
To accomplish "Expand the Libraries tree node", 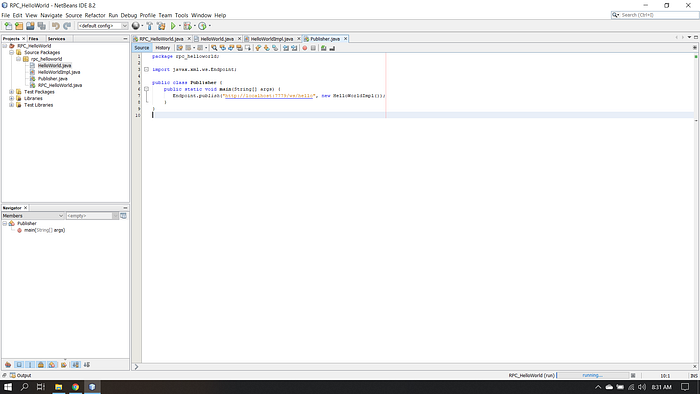I will [12, 98].
